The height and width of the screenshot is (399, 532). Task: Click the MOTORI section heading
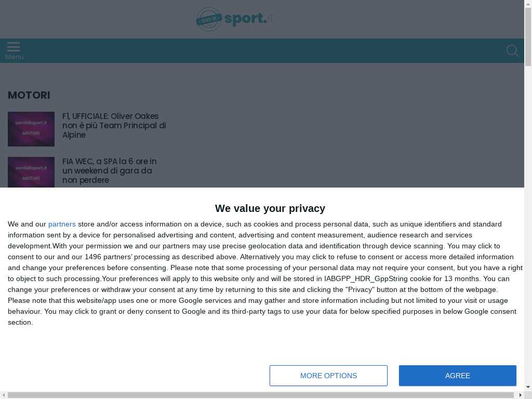29,96
